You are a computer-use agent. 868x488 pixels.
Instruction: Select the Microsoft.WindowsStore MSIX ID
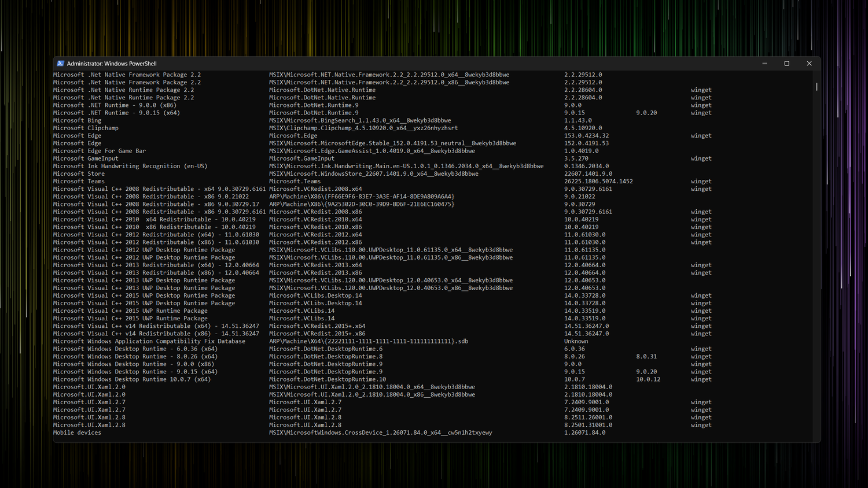click(x=374, y=173)
